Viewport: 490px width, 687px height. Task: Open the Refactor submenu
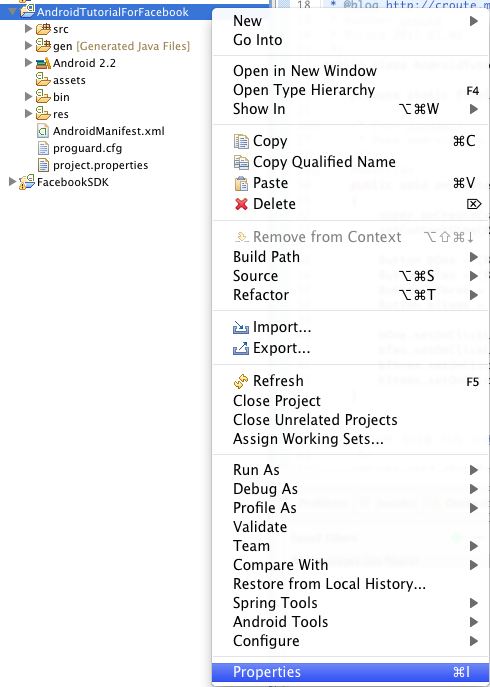point(351,295)
